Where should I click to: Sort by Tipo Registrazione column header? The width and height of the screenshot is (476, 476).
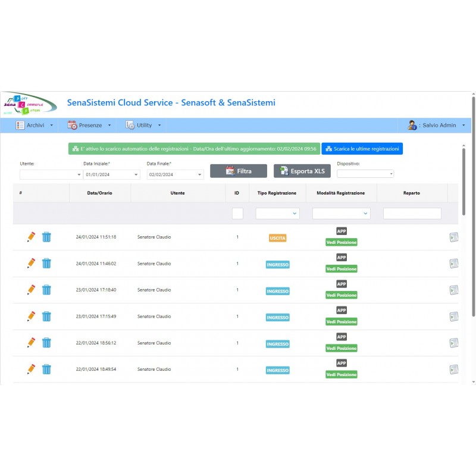pos(277,193)
